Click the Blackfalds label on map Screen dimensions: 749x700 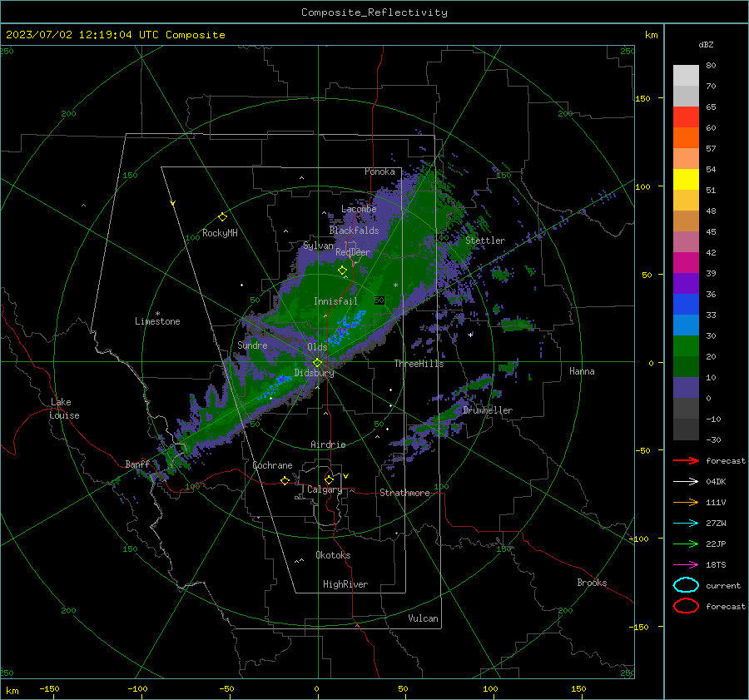pyautogui.click(x=354, y=231)
